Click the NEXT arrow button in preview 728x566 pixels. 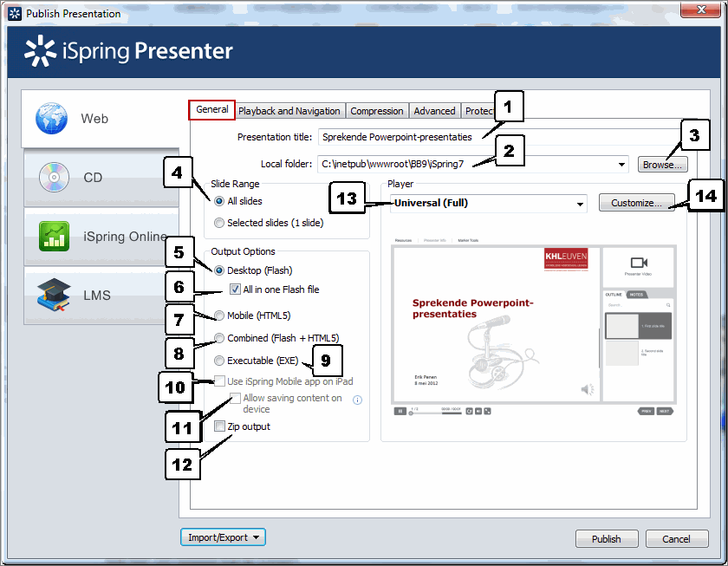tap(665, 411)
